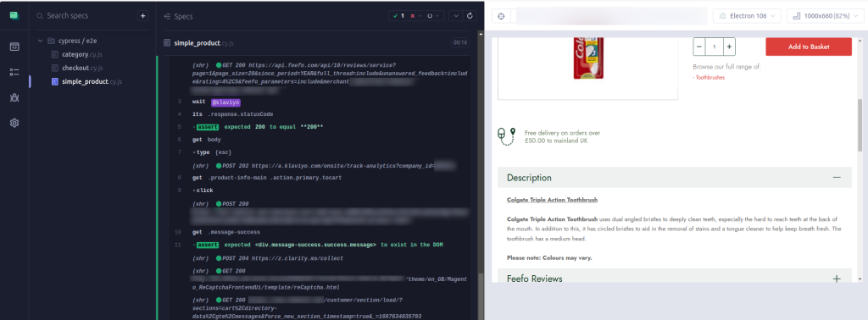Click the quantity value field
868x320 pixels.
715,47
